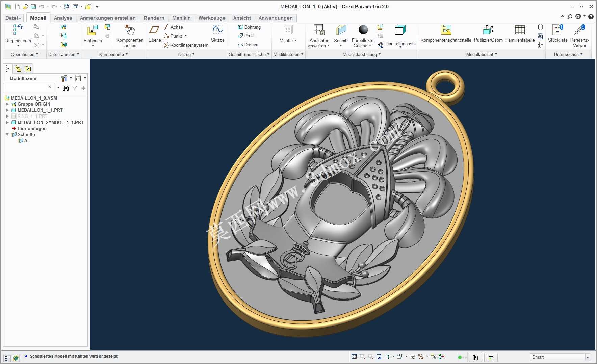Click the d= relations icon

540,45
